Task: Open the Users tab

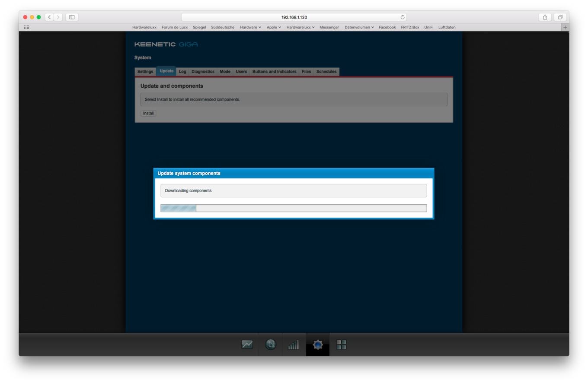Action: tap(241, 72)
